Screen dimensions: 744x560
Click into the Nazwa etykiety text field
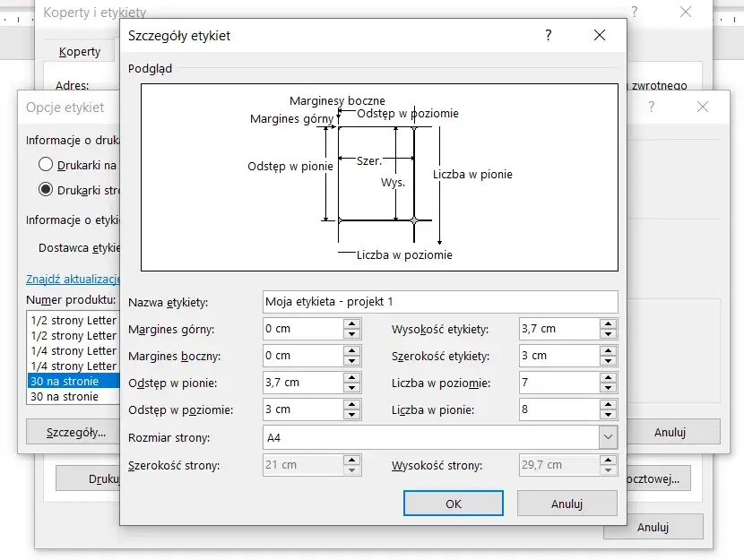[x=440, y=302]
